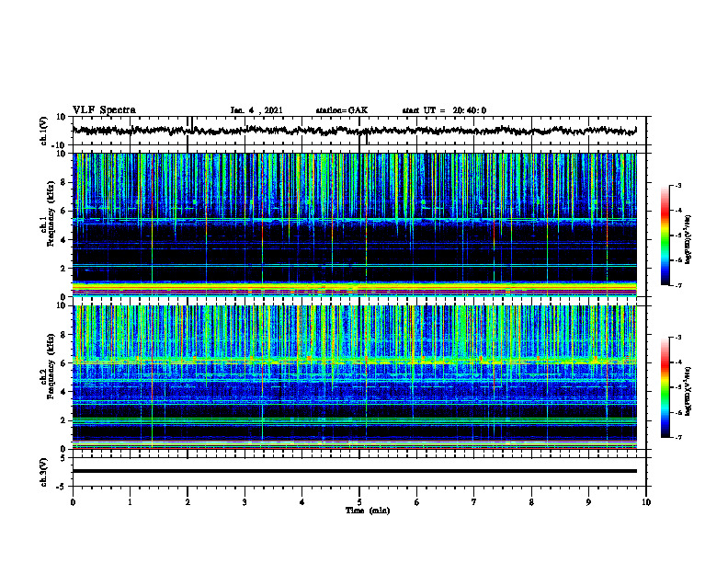Click the "station=GAK" label
The image size is (728, 563).
point(342,110)
